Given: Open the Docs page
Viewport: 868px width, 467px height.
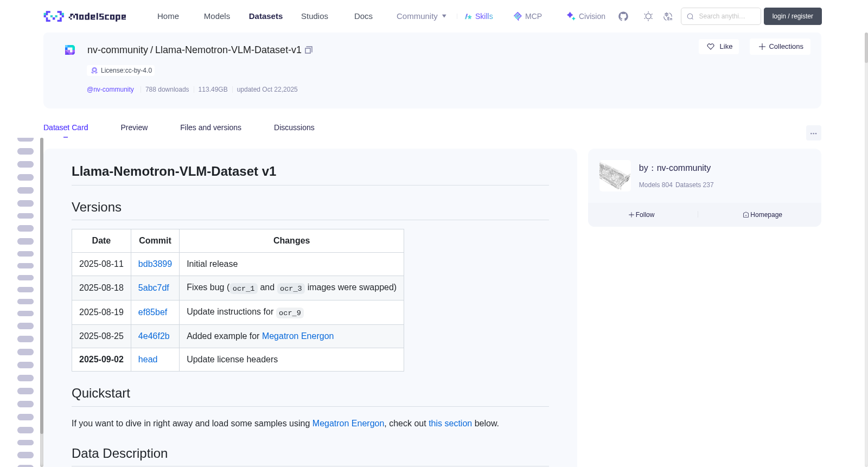Looking at the screenshot, I should [363, 16].
